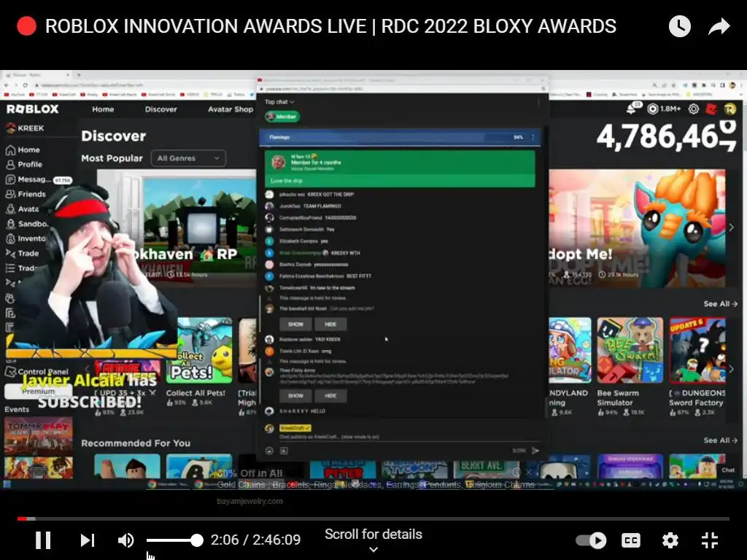The height and width of the screenshot is (560, 747).
Task: Click the lower HIDE button in chat
Action: 330,396
